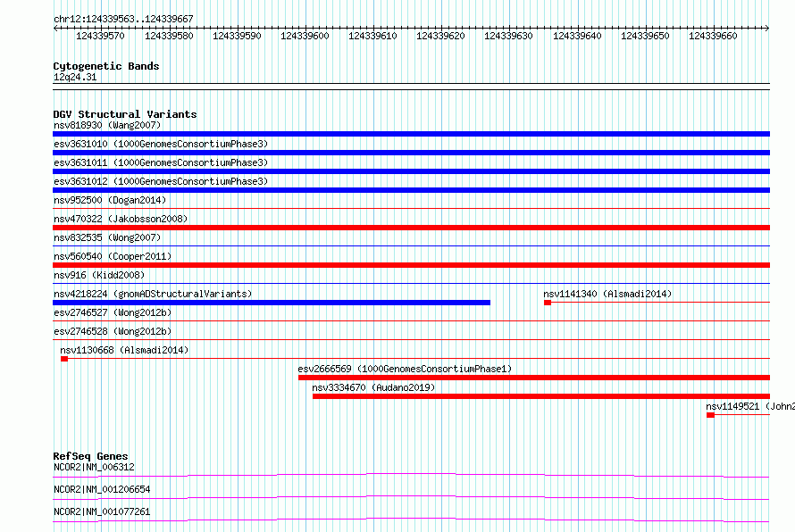
Task: Open the RefSeq Genes track heading
Action: [x=90, y=456]
